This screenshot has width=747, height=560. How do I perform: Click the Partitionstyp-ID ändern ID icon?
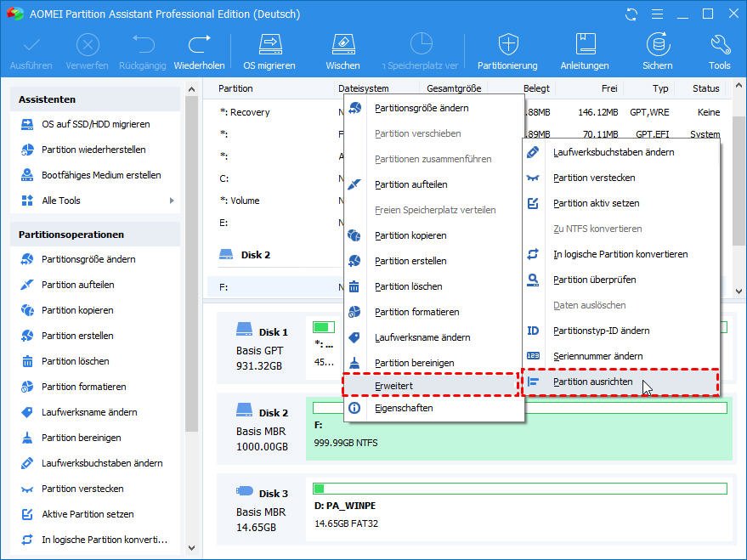[x=533, y=331]
